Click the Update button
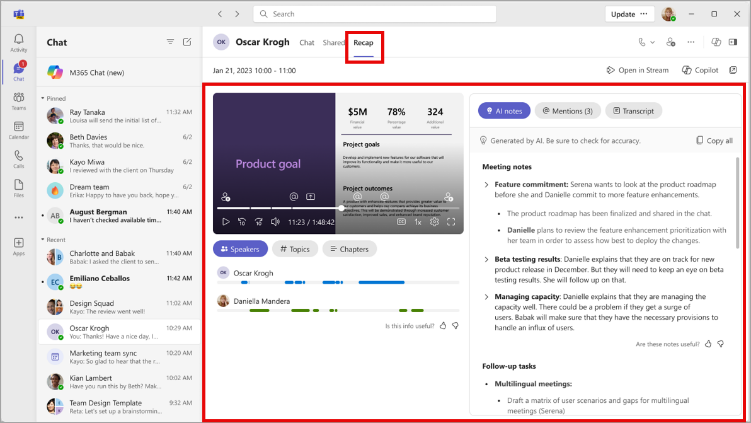751x423 pixels. pyautogui.click(x=623, y=14)
